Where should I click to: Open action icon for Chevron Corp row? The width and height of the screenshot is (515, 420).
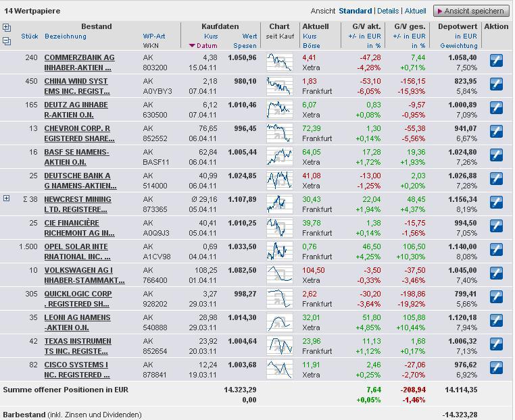click(496, 132)
